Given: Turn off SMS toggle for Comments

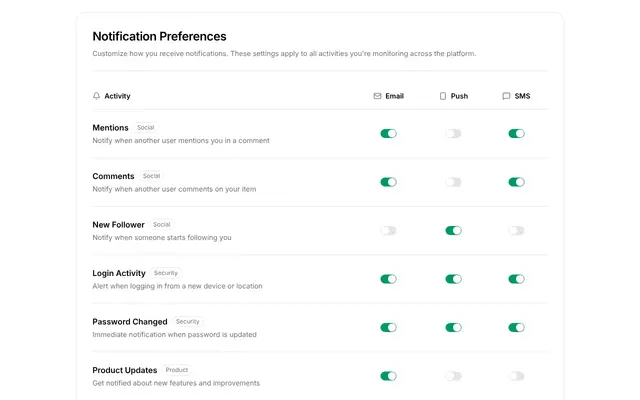Looking at the screenshot, I should (516, 182).
